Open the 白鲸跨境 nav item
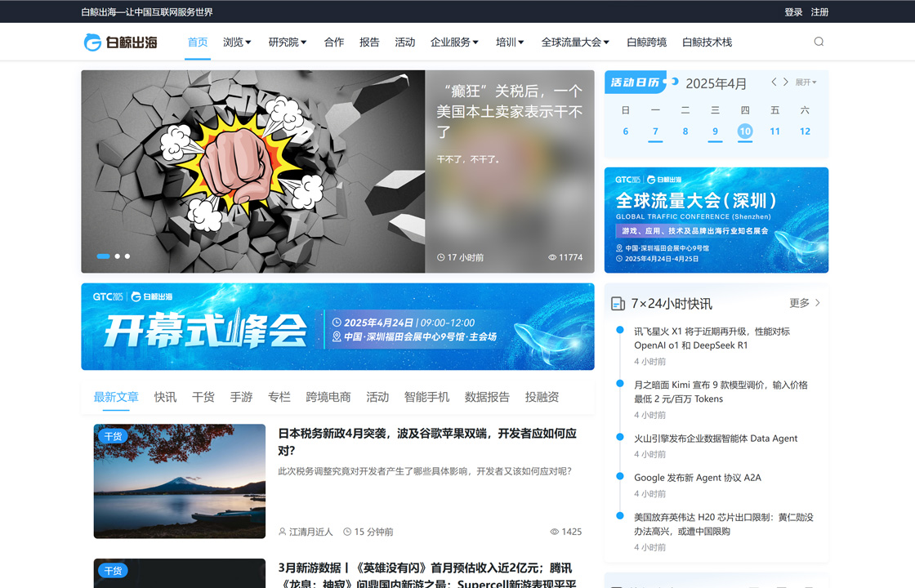 pyautogui.click(x=646, y=42)
